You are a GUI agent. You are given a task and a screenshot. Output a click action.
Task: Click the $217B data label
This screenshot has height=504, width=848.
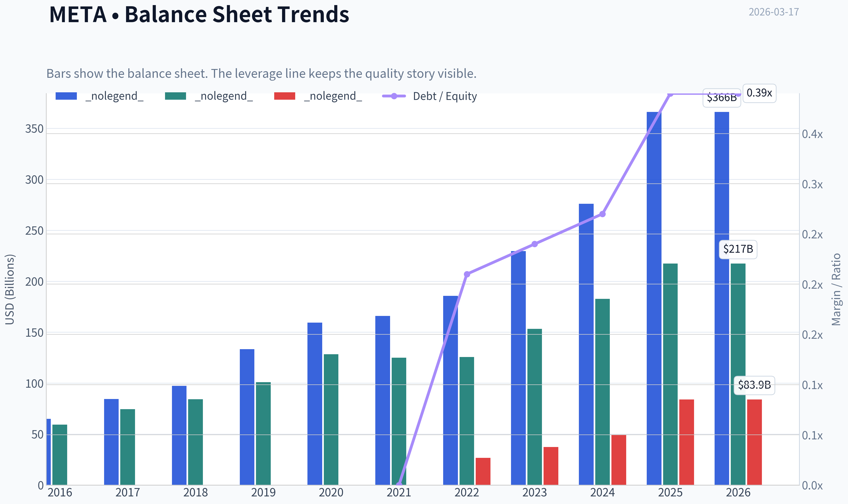pyautogui.click(x=738, y=249)
